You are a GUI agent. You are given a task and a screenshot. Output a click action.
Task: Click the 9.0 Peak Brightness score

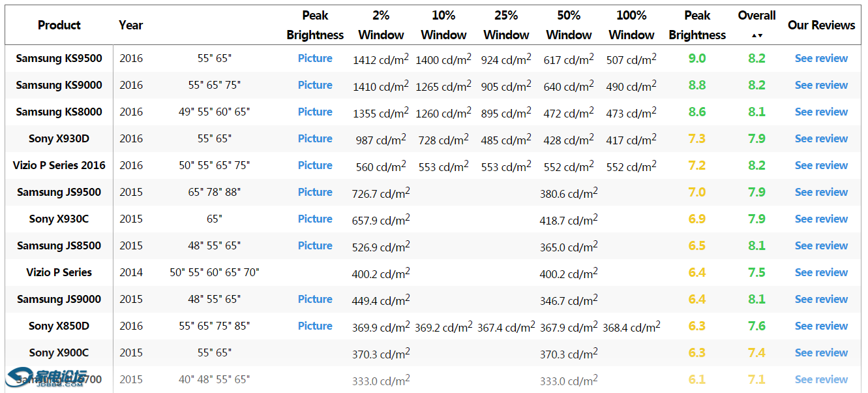tap(696, 58)
